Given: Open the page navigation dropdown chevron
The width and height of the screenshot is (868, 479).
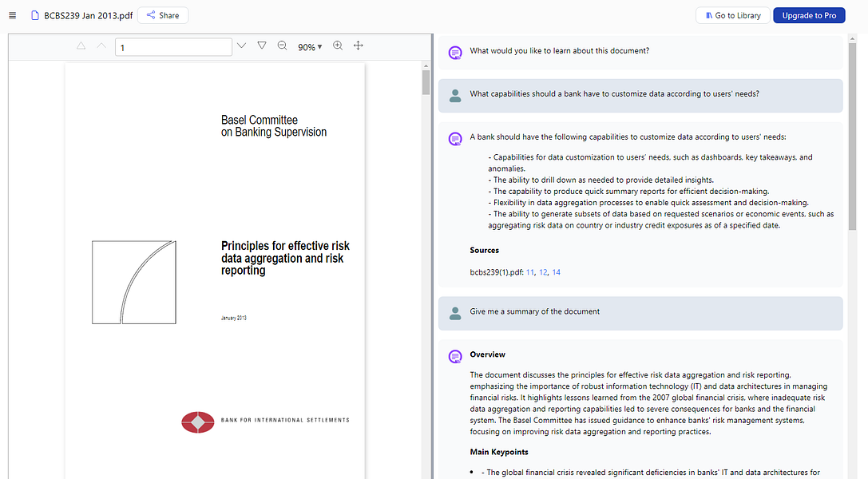Looking at the screenshot, I should coord(241,46).
